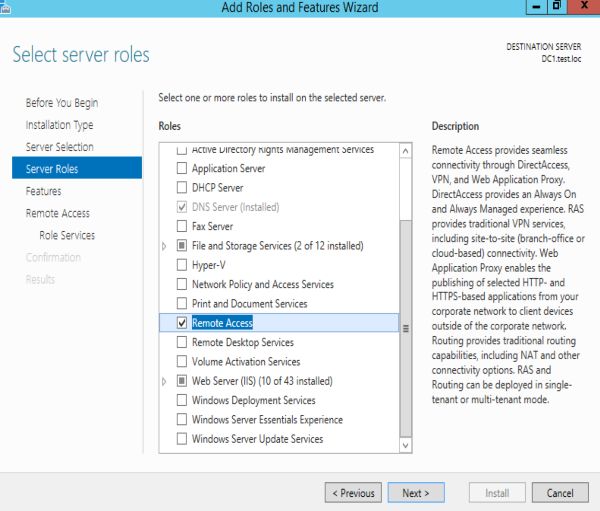Check the Application Server role
Image resolution: width=600 pixels, height=511 pixels.
tap(182, 168)
